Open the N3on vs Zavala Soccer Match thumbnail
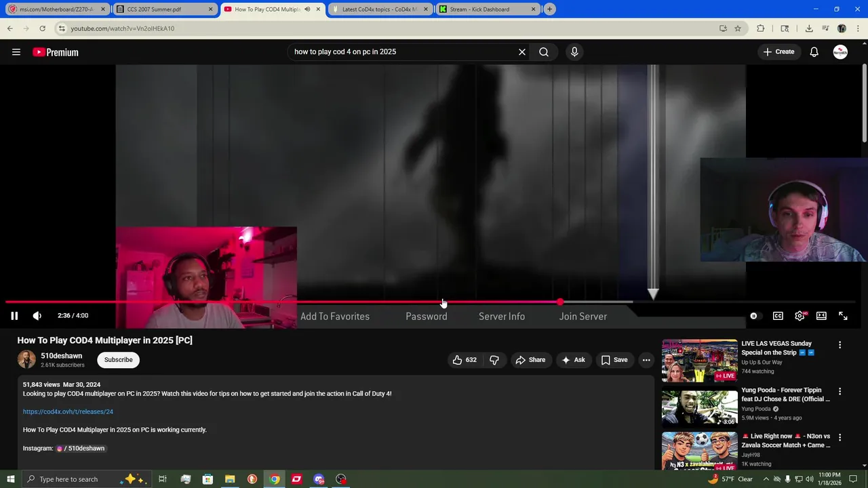 (x=699, y=451)
